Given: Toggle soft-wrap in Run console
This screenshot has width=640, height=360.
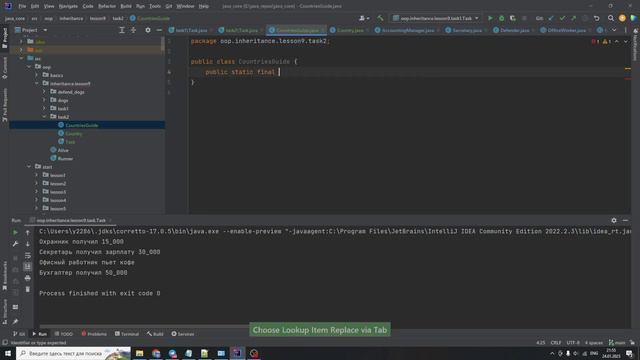Looking at the screenshot, I should (28, 255).
